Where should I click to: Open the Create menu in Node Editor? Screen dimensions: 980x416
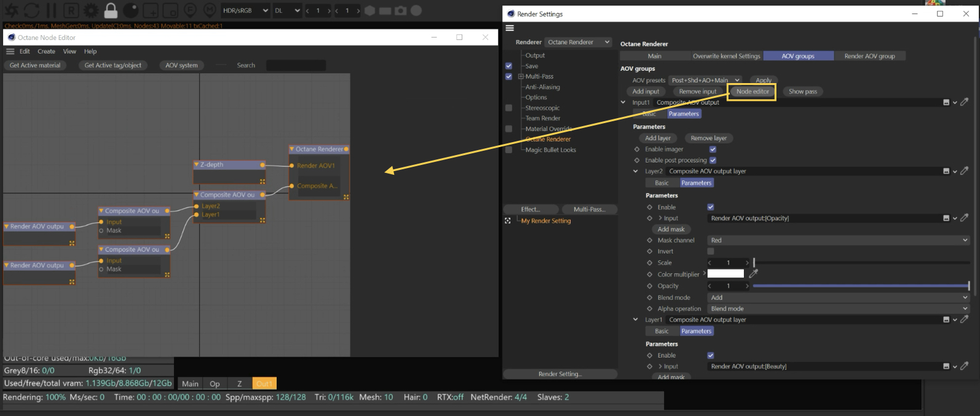(x=46, y=52)
